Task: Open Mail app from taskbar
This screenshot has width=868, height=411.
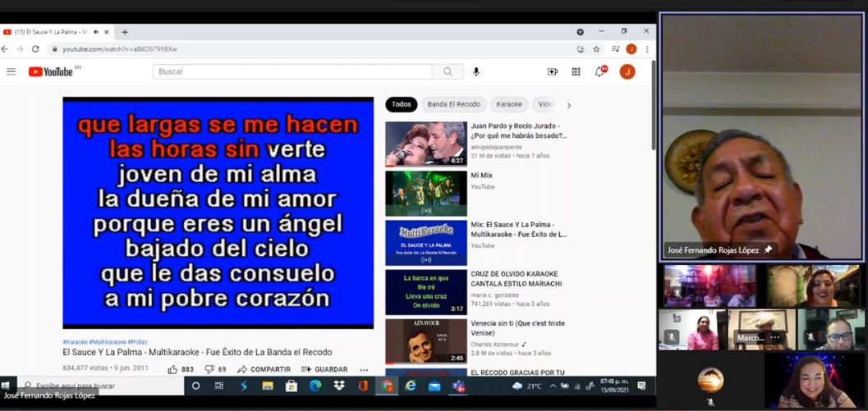Action: (x=434, y=386)
